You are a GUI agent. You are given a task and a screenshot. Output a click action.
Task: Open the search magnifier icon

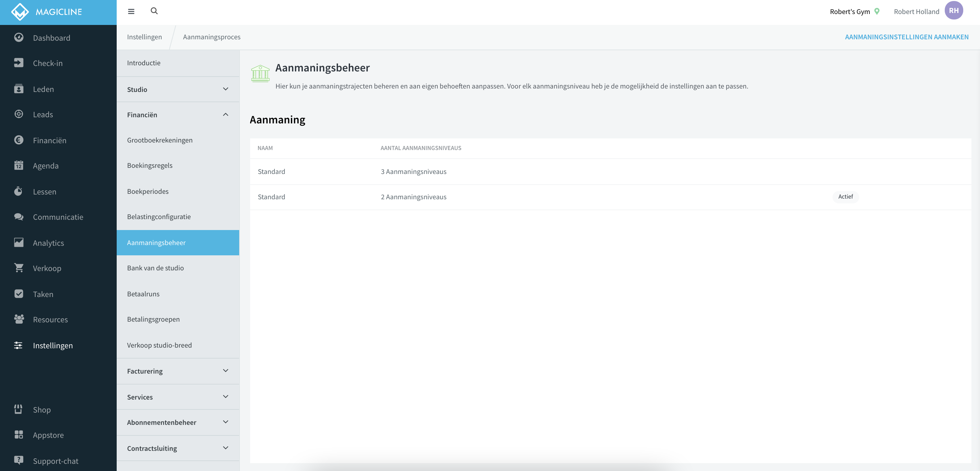[x=154, y=11]
